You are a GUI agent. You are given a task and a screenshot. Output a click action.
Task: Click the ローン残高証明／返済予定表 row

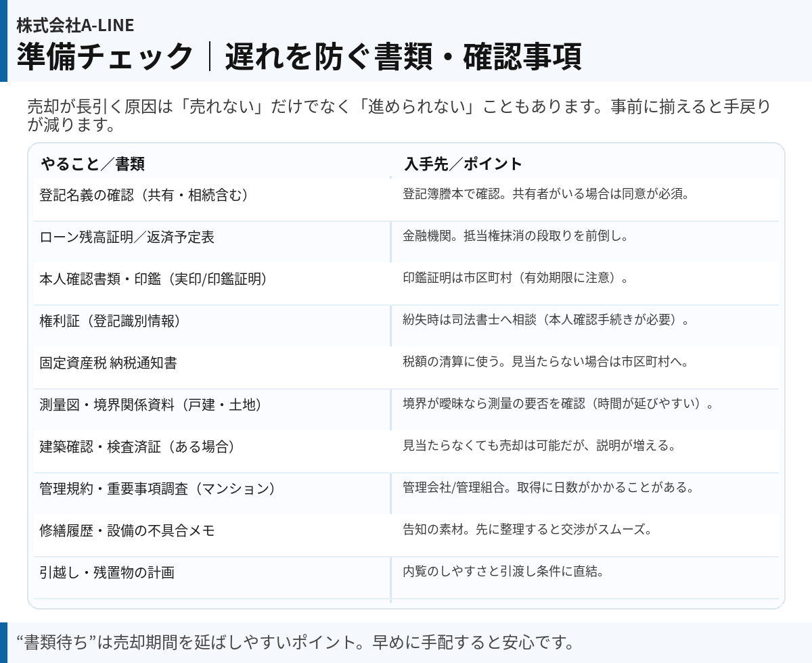pos(127,237)
